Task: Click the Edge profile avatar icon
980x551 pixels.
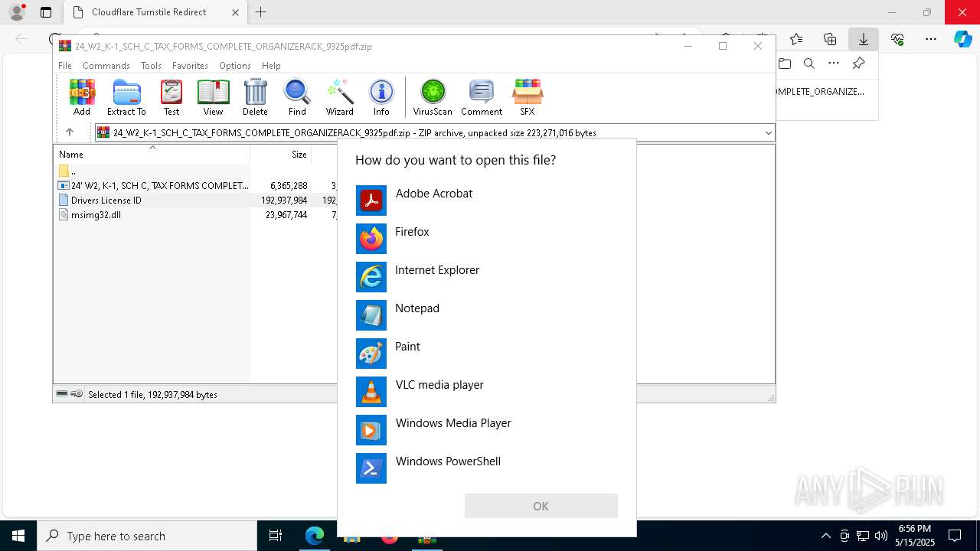Action: coord(17,12)
